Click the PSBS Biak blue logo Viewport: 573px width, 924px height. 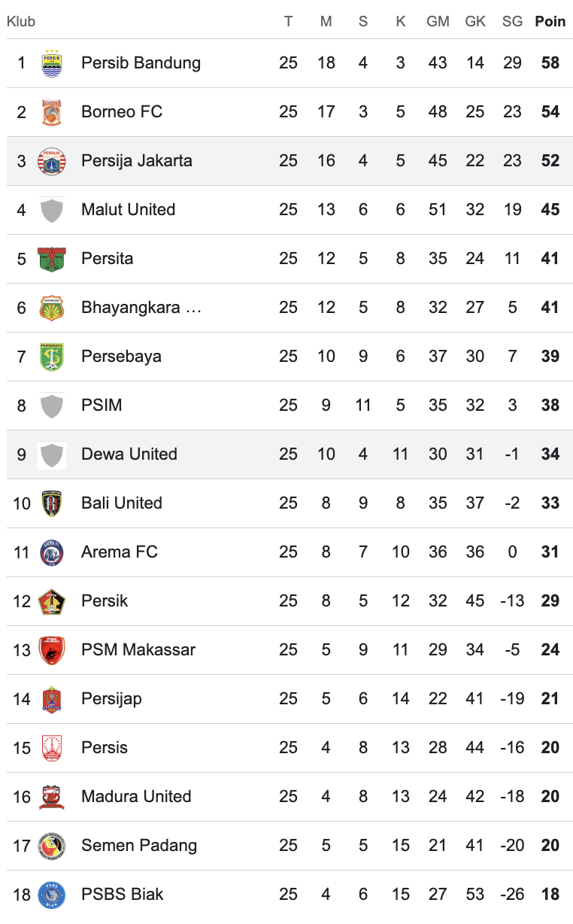pyautogui.click(x=52, y=895)
